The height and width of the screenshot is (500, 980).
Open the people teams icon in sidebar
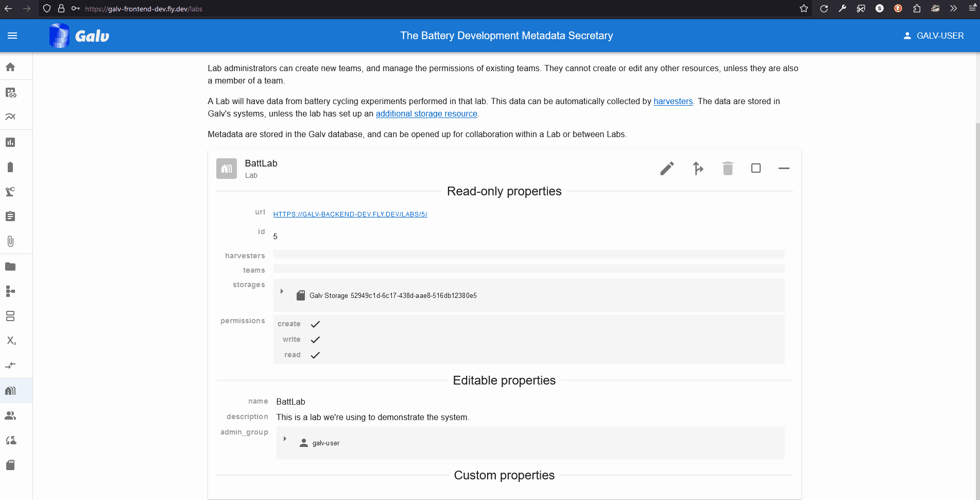[10, 415]
